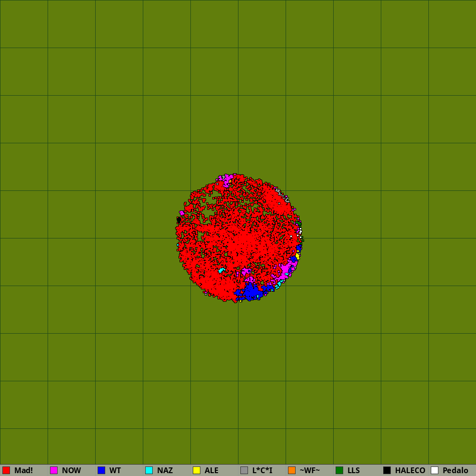The image size is (476, 476).
Task: Select the NOW legend label
Action: pos(71,470)
